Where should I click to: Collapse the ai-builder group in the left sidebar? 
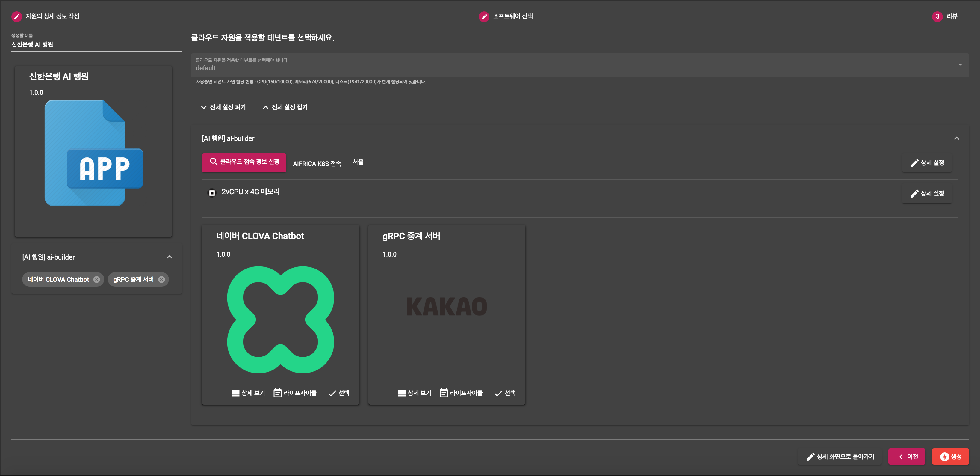170,257
